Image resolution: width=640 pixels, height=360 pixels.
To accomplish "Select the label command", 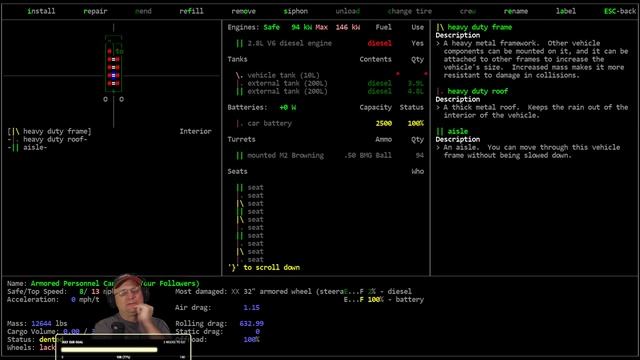I will pos(566,11).
